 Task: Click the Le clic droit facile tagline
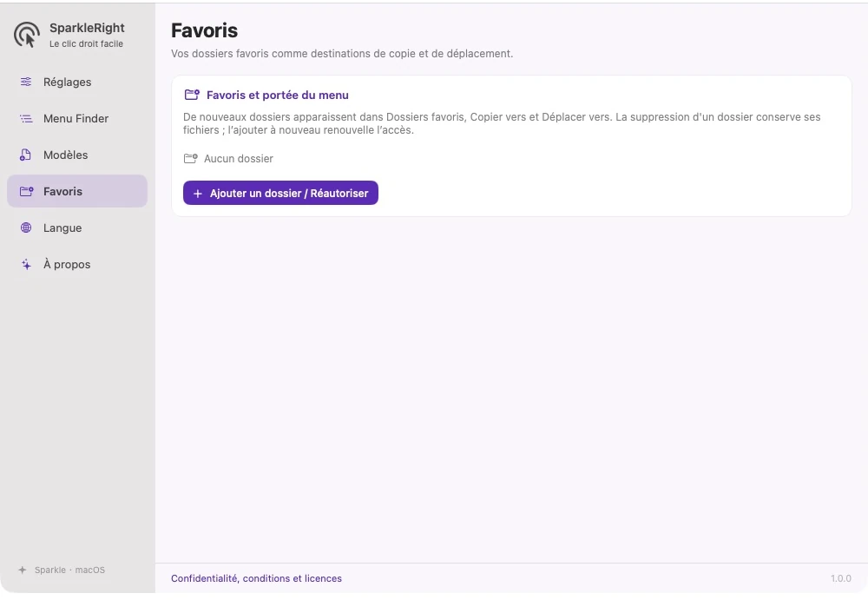(86, 43)
